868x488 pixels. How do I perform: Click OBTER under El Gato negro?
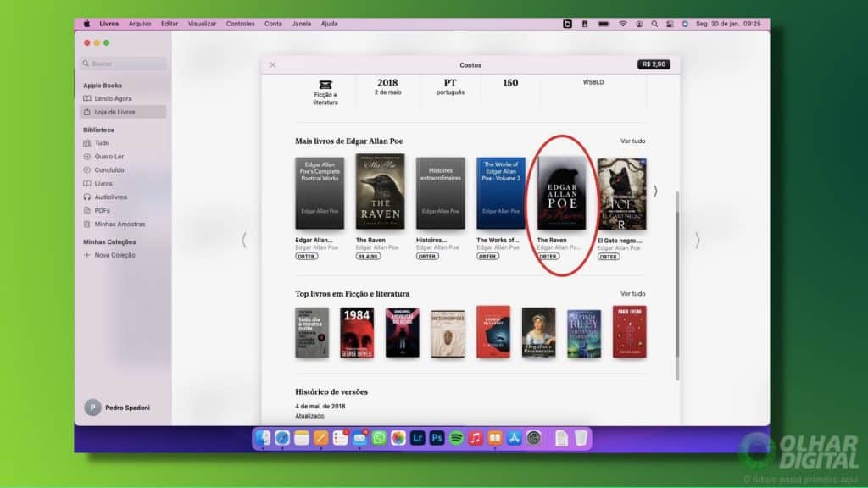pos(609,257)
